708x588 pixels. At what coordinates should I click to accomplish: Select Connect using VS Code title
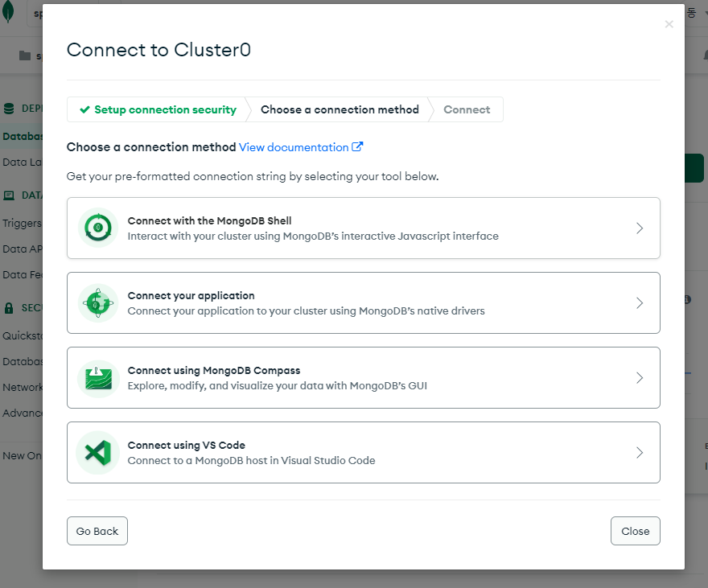pyautogui.click(x=187, y=446)
